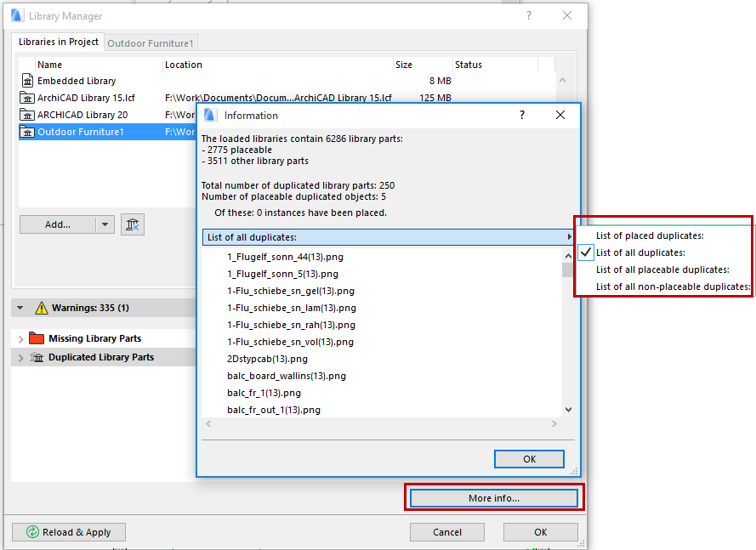Collapse the Warnings section triangle

coord(20,308)
